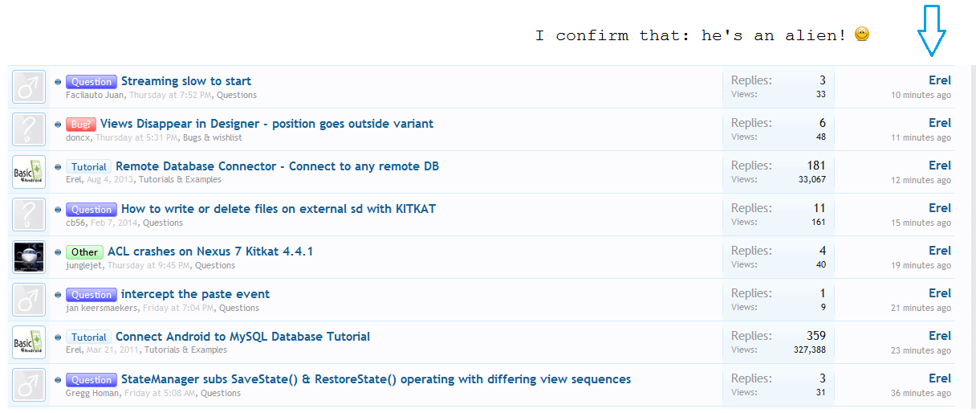Open Bugs & wishlist forum link
The image size is (980, 413).
(212, 137)
